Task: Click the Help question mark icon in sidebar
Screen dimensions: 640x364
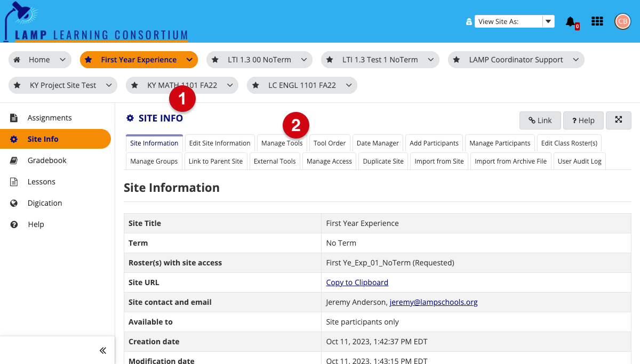Action: (14, 224)
